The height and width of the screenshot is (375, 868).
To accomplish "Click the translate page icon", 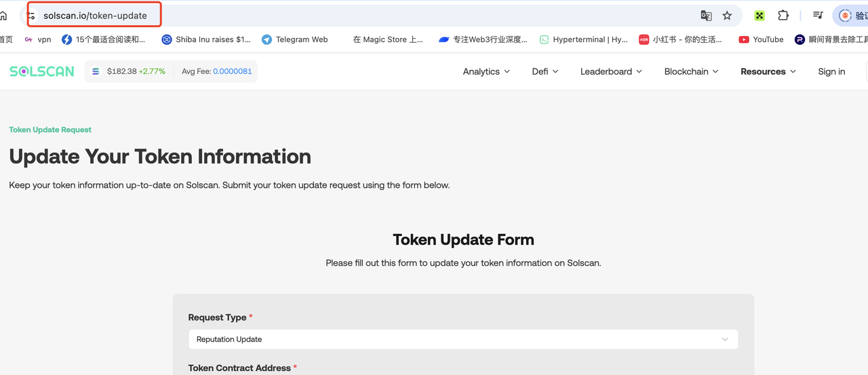I will pos(706,16).
